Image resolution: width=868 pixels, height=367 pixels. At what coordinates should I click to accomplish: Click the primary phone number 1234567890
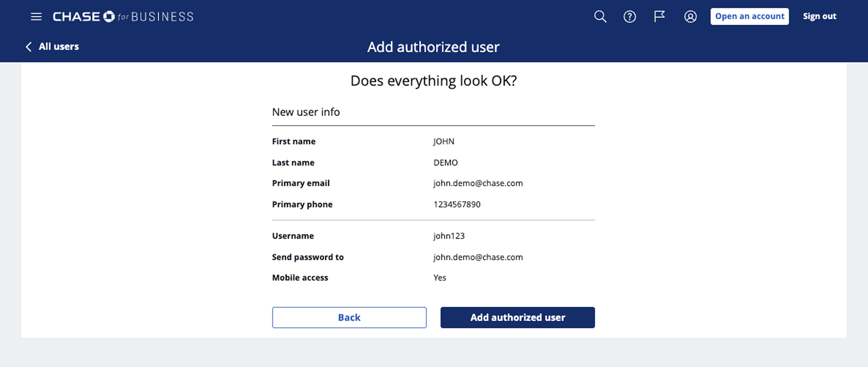click(x=457, y=204)
